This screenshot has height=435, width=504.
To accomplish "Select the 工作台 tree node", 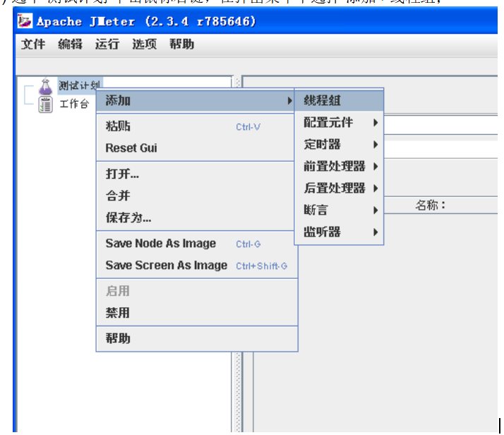I will coord(74,105).
